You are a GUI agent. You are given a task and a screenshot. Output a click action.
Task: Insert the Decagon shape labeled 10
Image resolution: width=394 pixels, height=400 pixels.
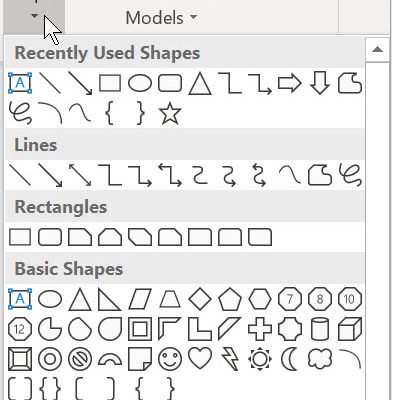click(350, 299)
